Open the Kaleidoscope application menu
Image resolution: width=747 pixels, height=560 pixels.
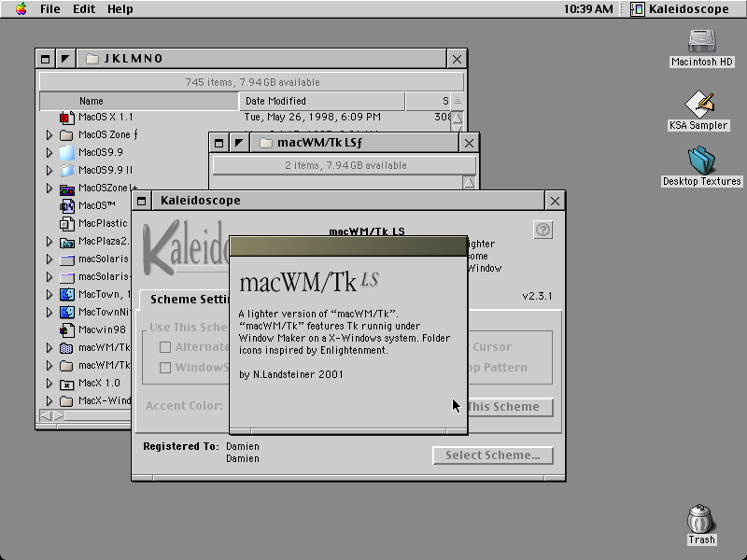point(680,9)
